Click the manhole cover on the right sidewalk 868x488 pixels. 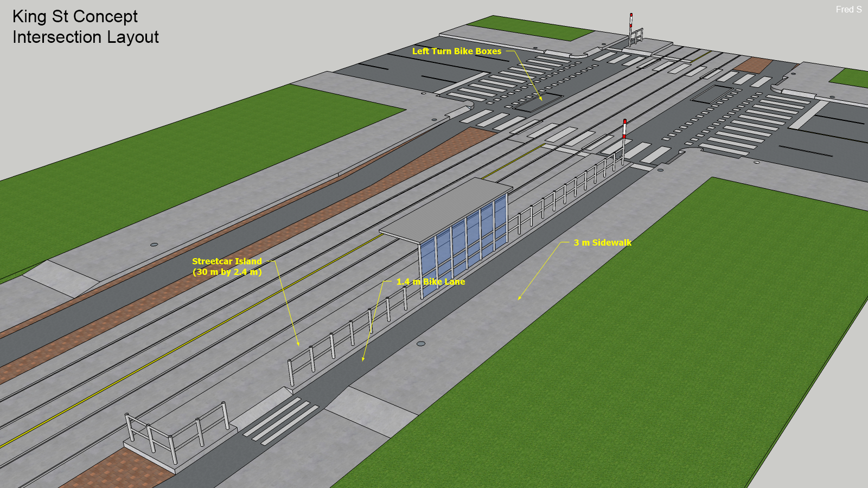[420, 344]
